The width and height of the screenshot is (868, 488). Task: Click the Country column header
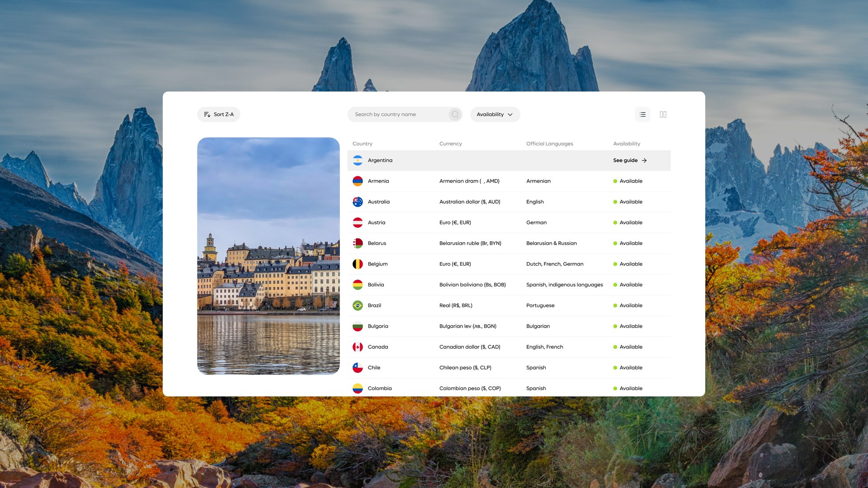tap(362, 144)
